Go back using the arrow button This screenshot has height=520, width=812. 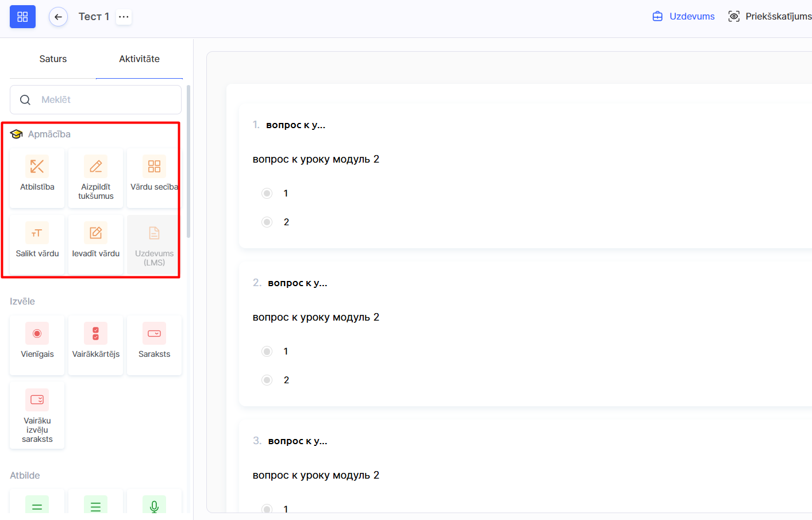pos(58,17)
